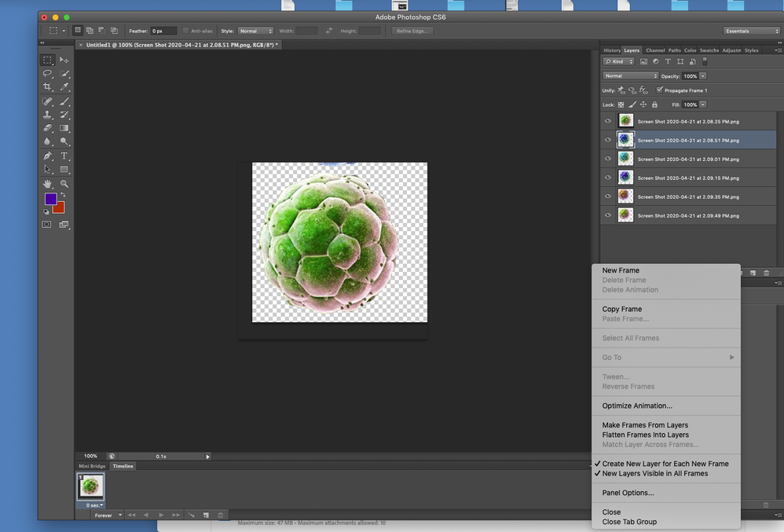Select frame 1 thumbnail in Timeline

90,487
